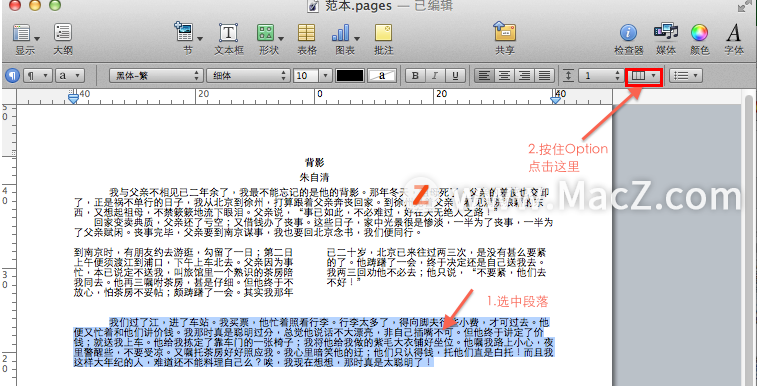Viewport: 761px width, 390px height.
Task: Align text left
Action: click(x=484, y=76)
